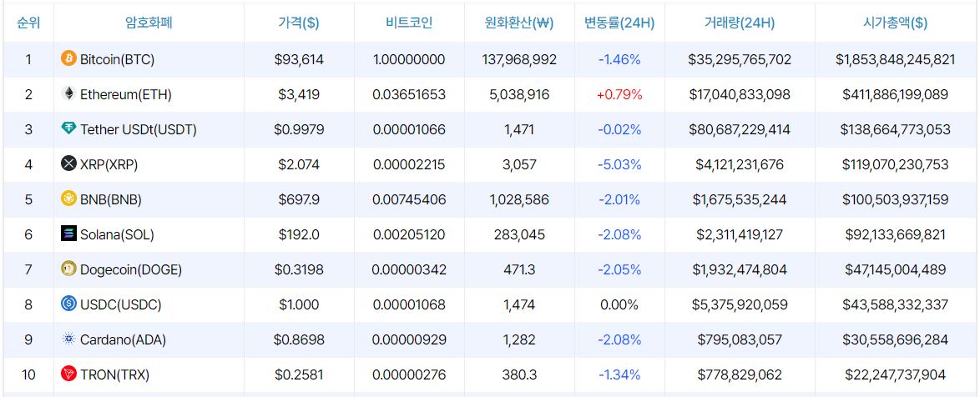The height and width of the screenshot is (397, 980).
Task: Open the Bitcoin(BTC) name link
Action: point(118,59)
